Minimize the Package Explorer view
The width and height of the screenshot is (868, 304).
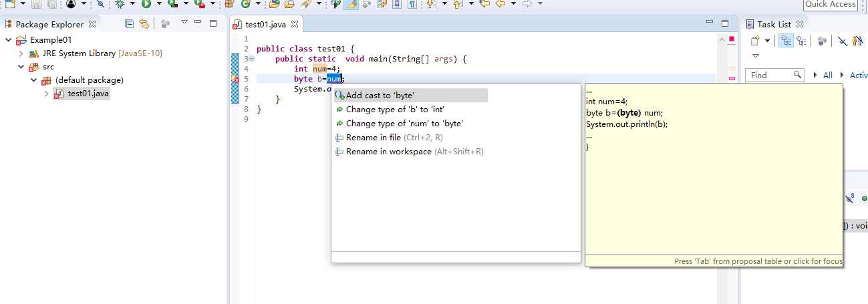pyautogui.click(x=198, y=23)
